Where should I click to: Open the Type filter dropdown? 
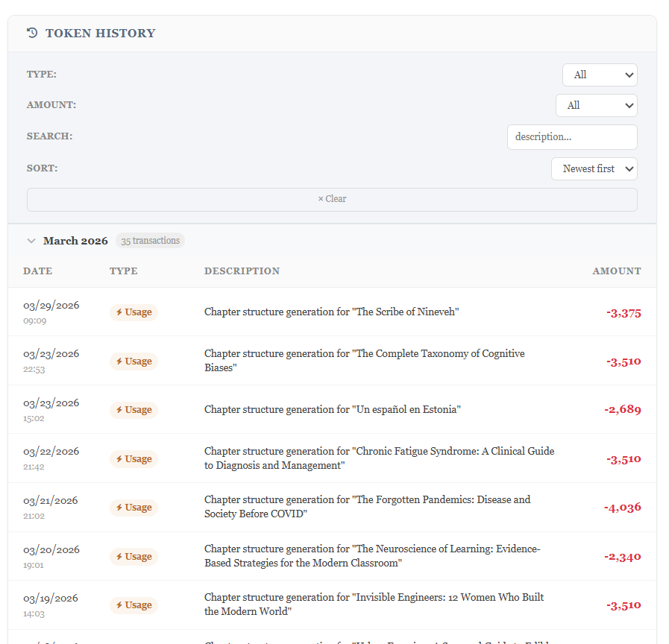pyautogui.click(x=600, y=75)
